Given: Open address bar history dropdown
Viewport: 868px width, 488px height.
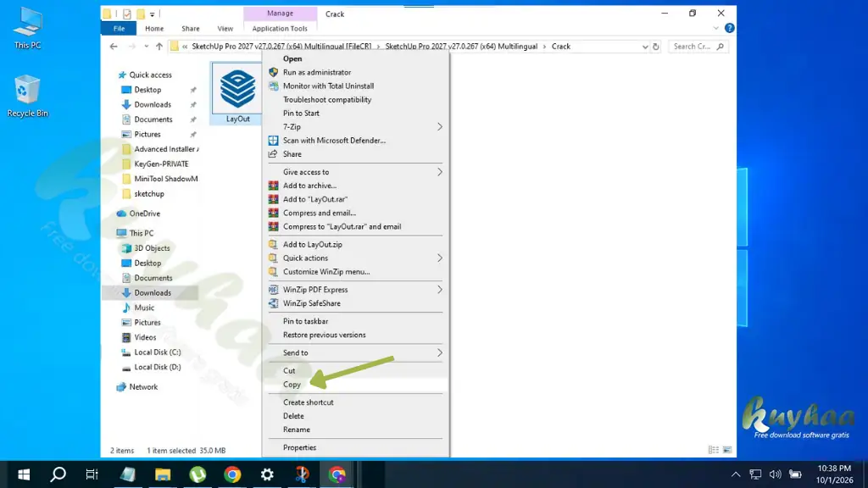Looking at the screenshot, I should pyautogui.click(x=645, y=47).
